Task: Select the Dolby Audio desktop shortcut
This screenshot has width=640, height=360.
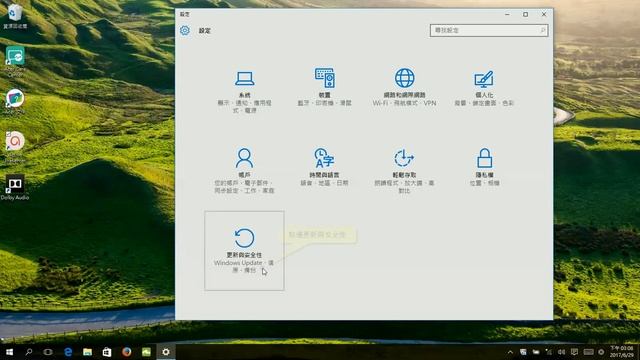Action: [15, 188]
